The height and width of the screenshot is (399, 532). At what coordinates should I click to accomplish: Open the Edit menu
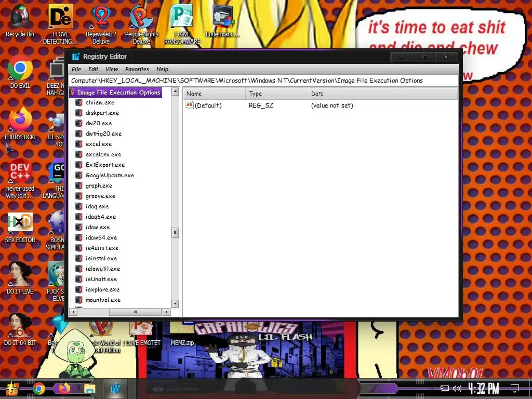point(94,69)
